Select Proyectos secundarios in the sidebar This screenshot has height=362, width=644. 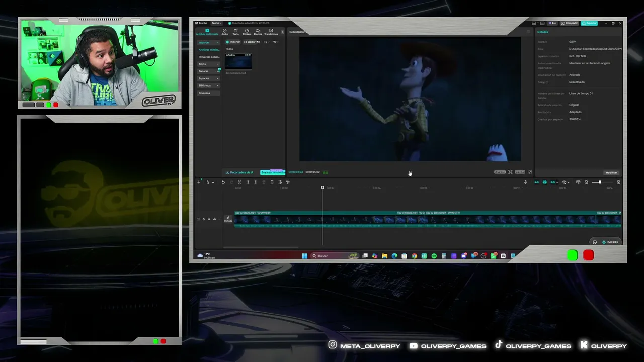208,57
